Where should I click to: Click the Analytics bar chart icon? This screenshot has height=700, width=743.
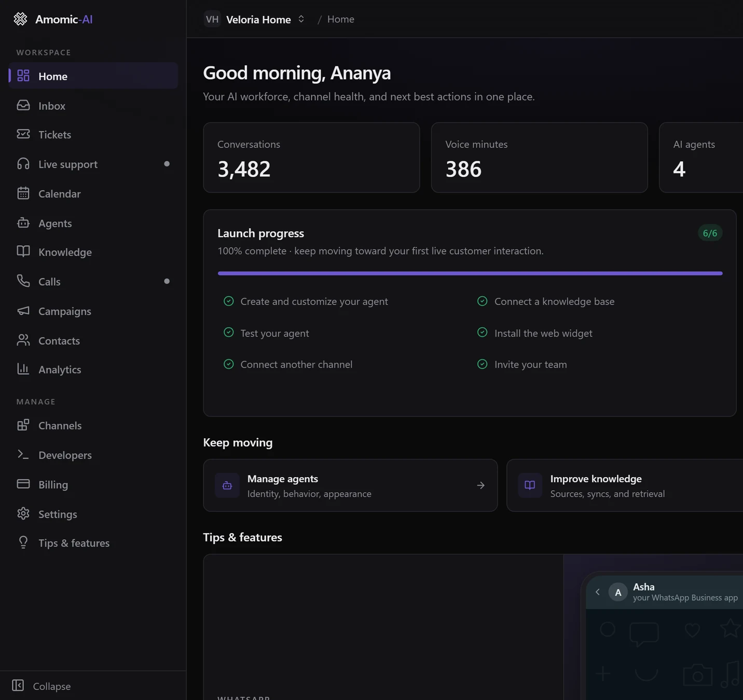point(23,369)
